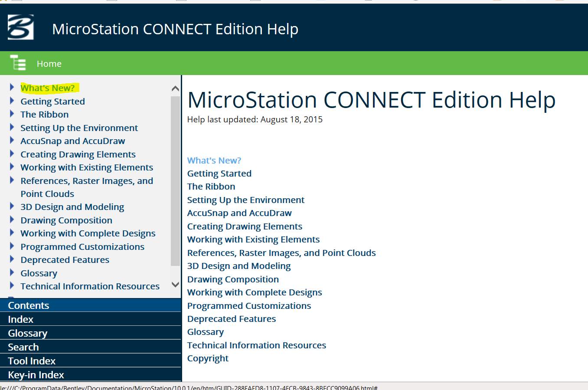Select Glossary in the sidebar tree
Viewport: 588px width, 390px height.
[39, 273]
